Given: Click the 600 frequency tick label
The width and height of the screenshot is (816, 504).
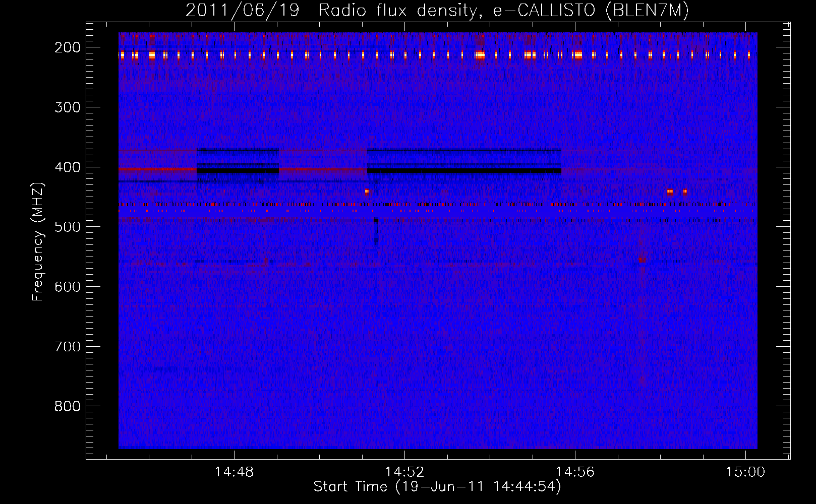Looking at the screenshot, I should (68, 287).
